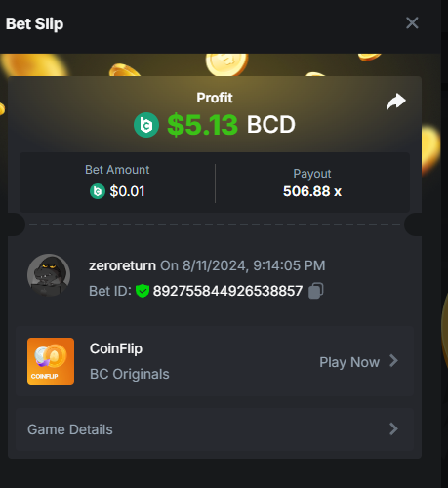Viewport: 448px width, 488px height.
Task: Open the Game Details row
Action: (x=215, y=429)
